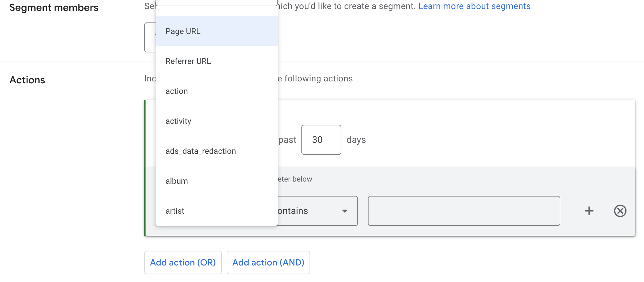Click the days input field showing 30
Screen dimensions: 644x282
tap(321, 140)
